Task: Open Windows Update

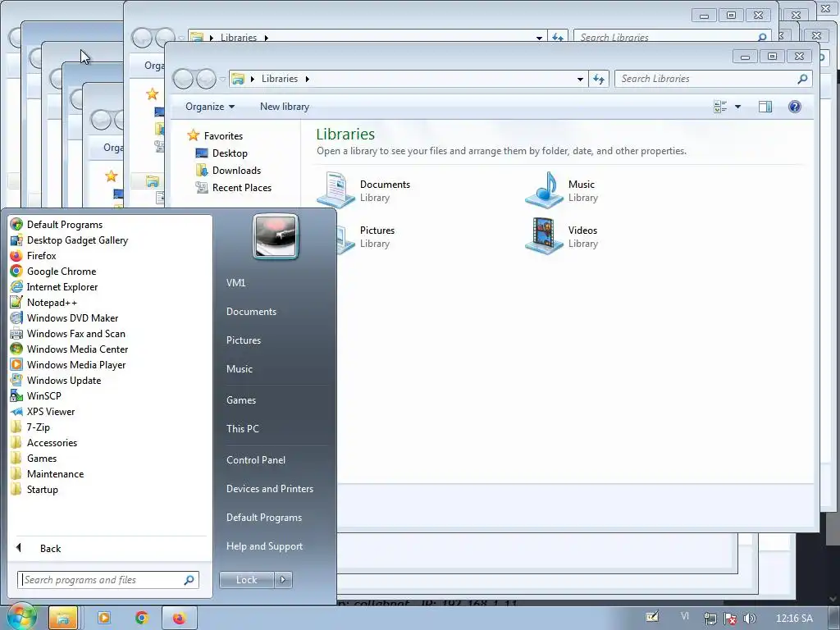Action: (64, 380)
